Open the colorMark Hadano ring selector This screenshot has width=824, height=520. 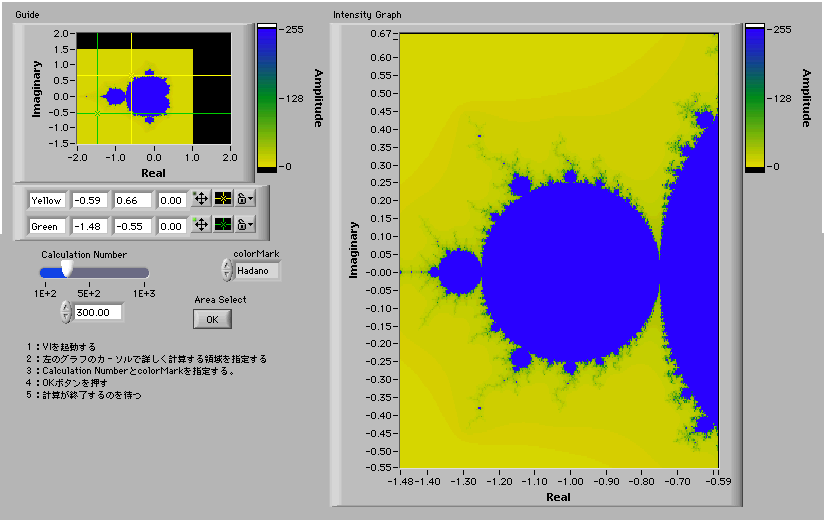[257, 271]
